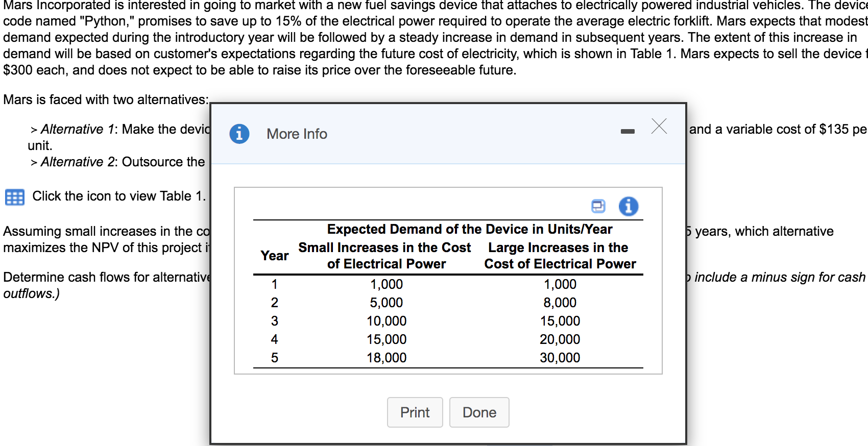
Task: Click year 5 in the Year column
Action: tap(275, 358)
